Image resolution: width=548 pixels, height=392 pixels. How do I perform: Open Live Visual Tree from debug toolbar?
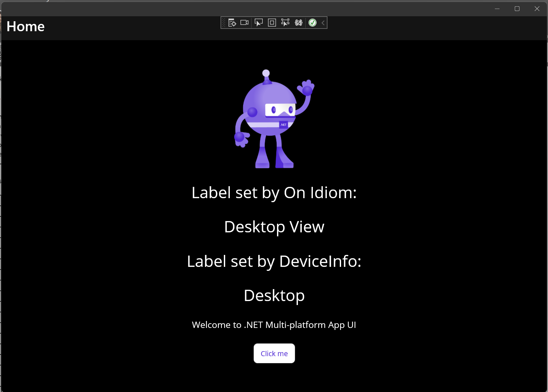(232, 23)
